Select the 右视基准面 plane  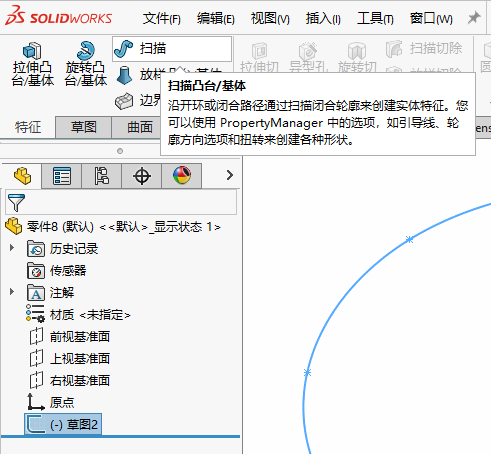(80, 381)
